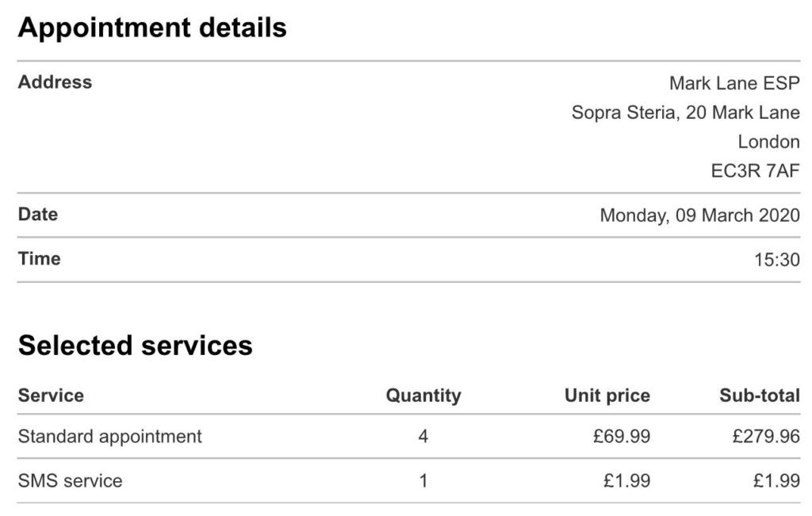Click the Selected services heading

click(135, 346)
